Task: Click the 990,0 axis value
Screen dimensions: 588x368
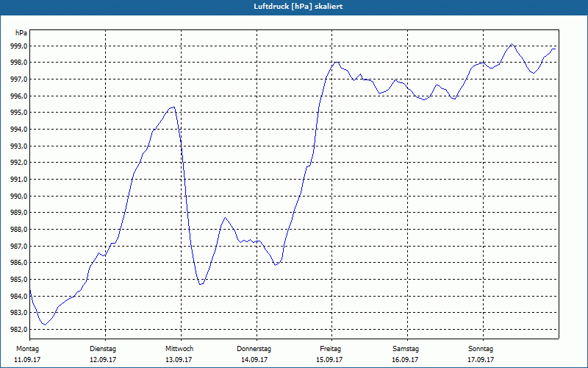Action: pyautogui.click(x=21, y=196)
